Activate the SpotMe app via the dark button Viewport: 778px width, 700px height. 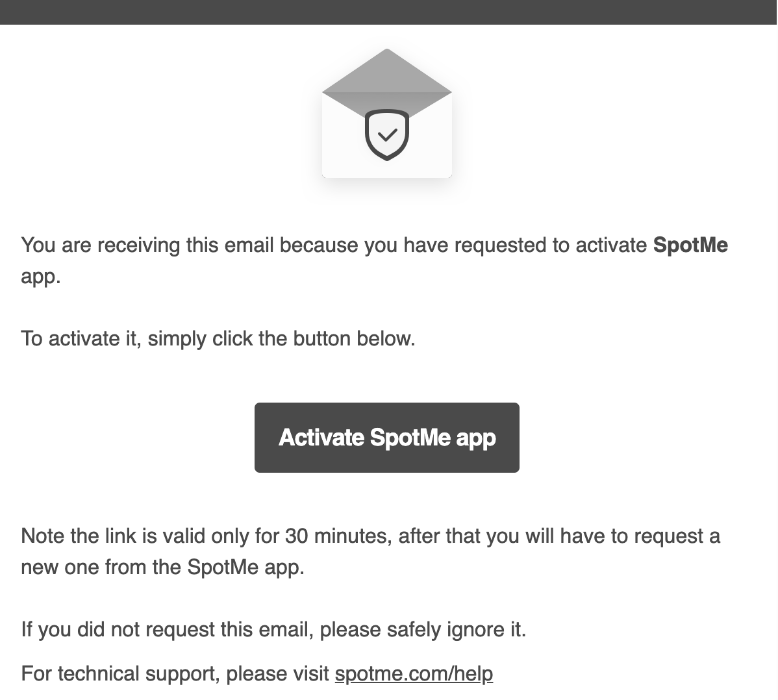coord(387,438)
